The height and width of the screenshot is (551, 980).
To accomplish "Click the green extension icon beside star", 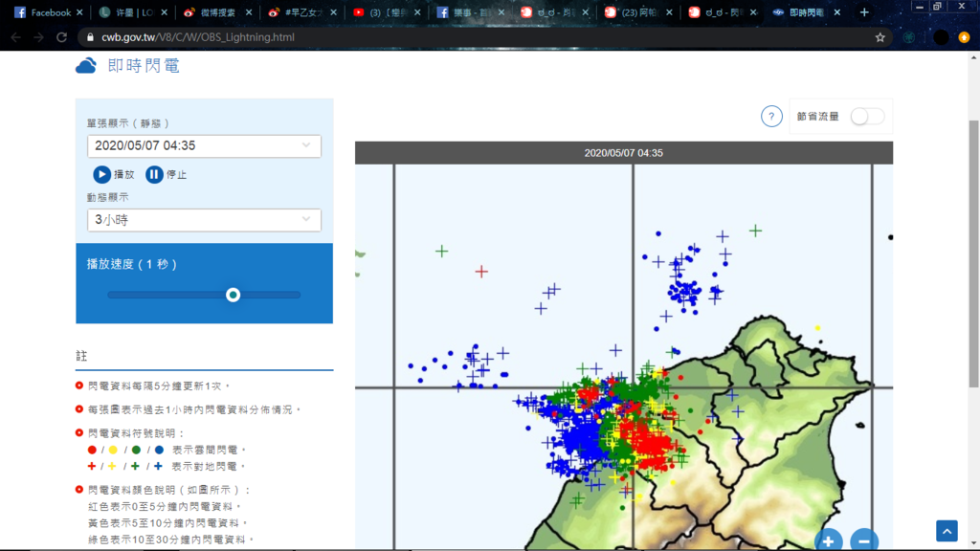I will coord(909,37).
